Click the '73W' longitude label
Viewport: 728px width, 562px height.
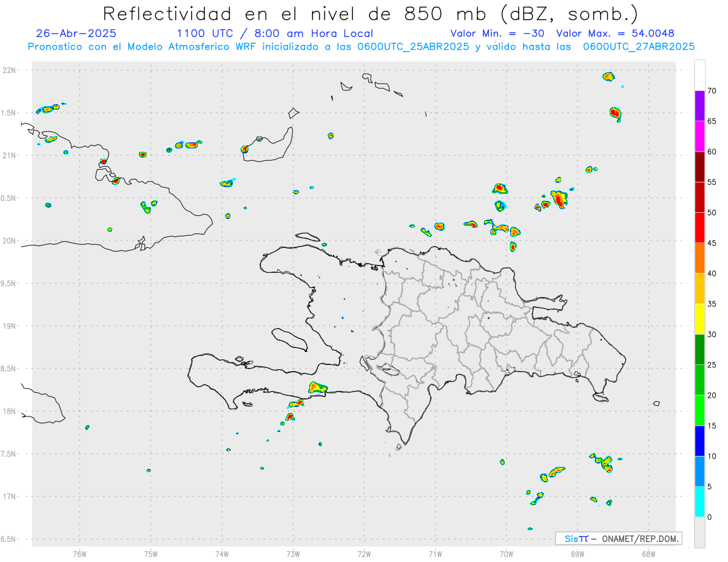coord(293,554)
